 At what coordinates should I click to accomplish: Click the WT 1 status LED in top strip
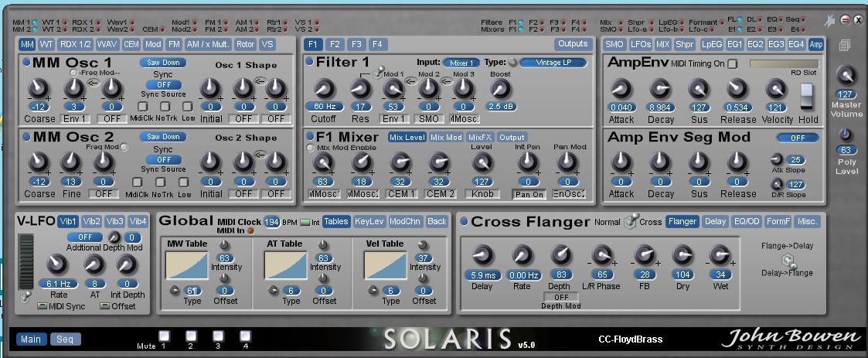coord(66,22)
